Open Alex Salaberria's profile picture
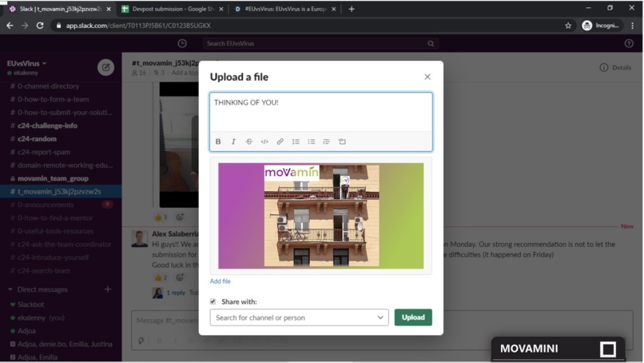 (x=140, y=239)
